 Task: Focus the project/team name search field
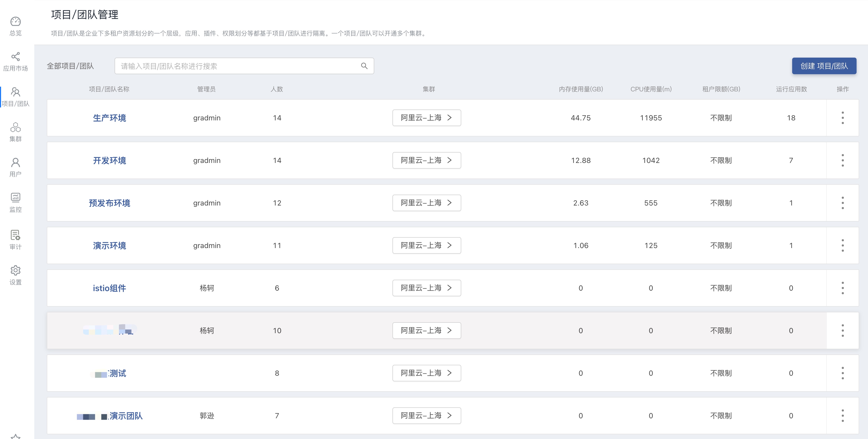pyautogui.click(x=244, y=66)
